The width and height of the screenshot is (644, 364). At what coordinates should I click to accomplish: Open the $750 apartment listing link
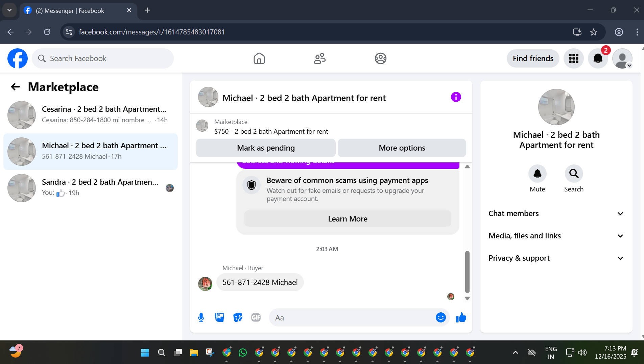(x=271, y=131)
